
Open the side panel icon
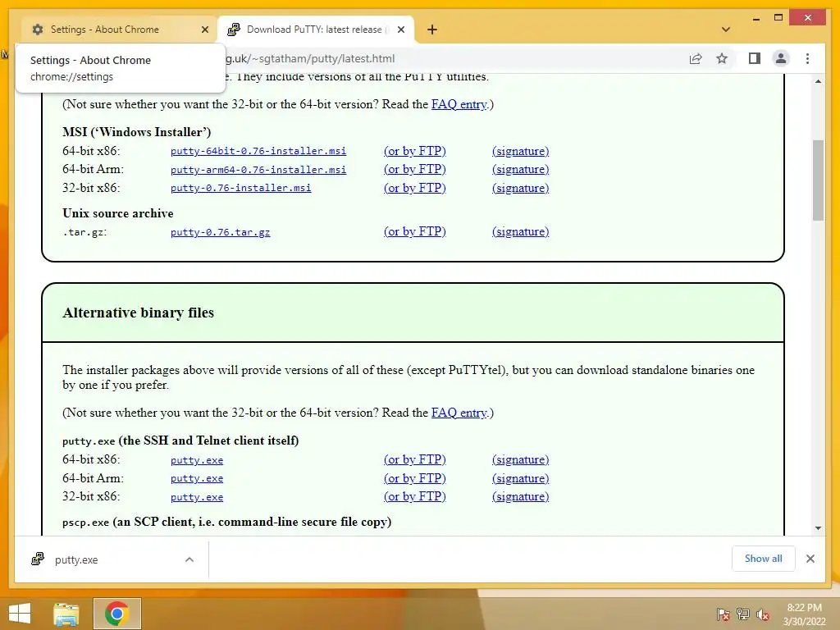click(x=755, y=58)
